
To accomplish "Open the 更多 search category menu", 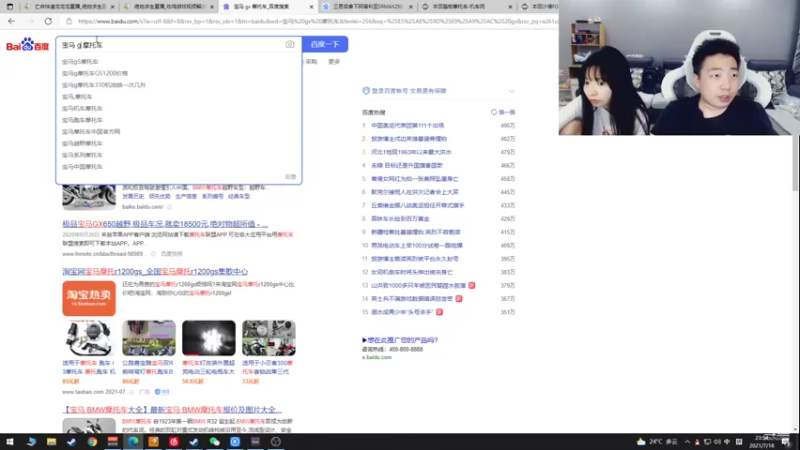I will point(334,62).
